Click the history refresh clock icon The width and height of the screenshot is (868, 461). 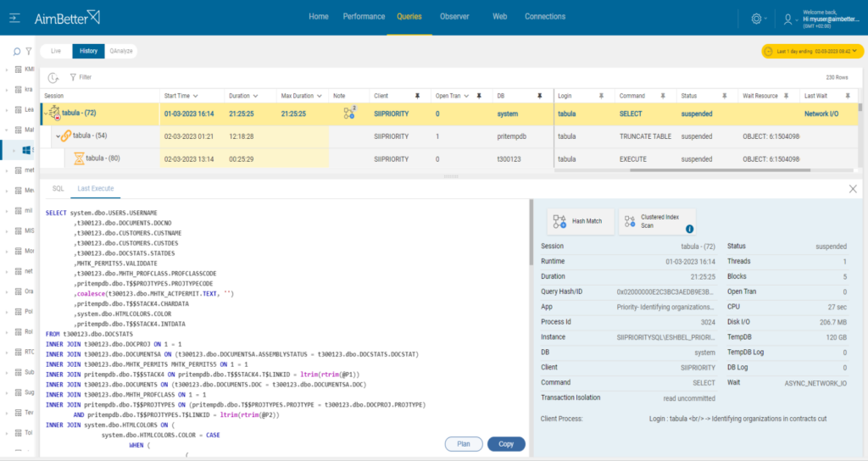tap(53, 77)
